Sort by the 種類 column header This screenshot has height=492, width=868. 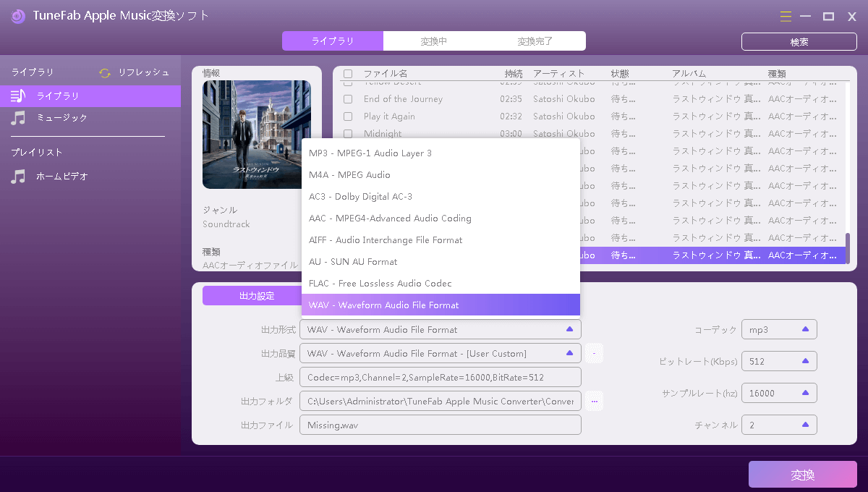coord(777,74)
